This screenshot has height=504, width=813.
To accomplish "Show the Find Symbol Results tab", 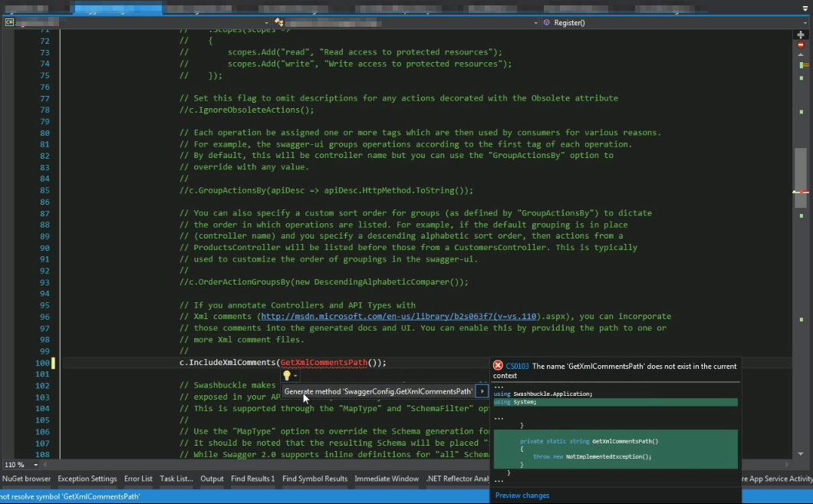I will (x=314, y=479).
